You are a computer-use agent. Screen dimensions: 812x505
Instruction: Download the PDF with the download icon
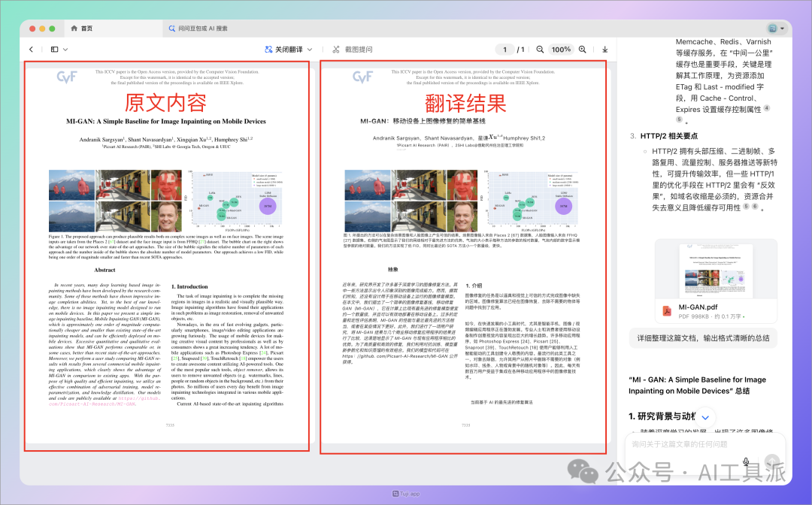point(604,50)
